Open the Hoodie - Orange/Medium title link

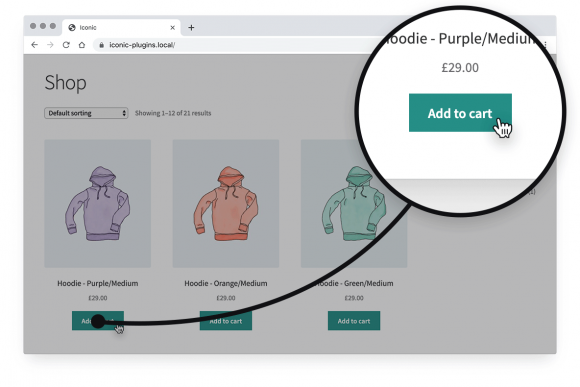coord(226,283)
